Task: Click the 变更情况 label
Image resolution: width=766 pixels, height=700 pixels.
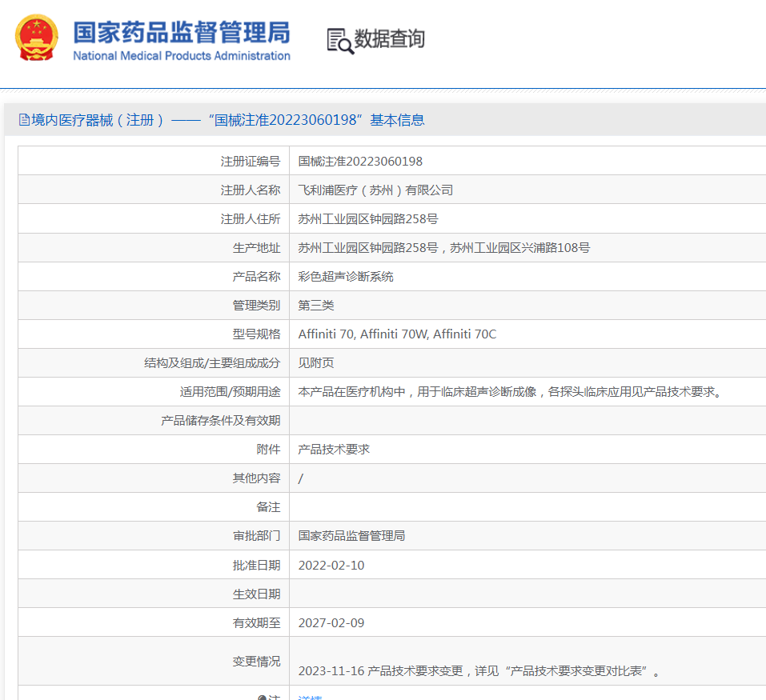Action: pyautogui.click(x=256, y=662)
